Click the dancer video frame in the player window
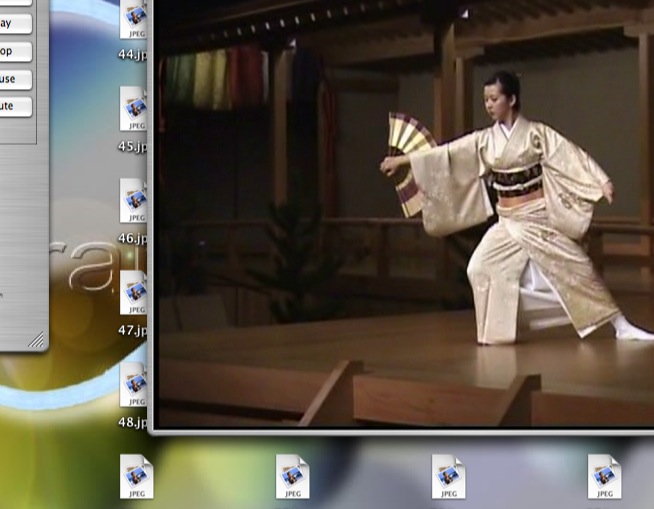 coord(406,213)
